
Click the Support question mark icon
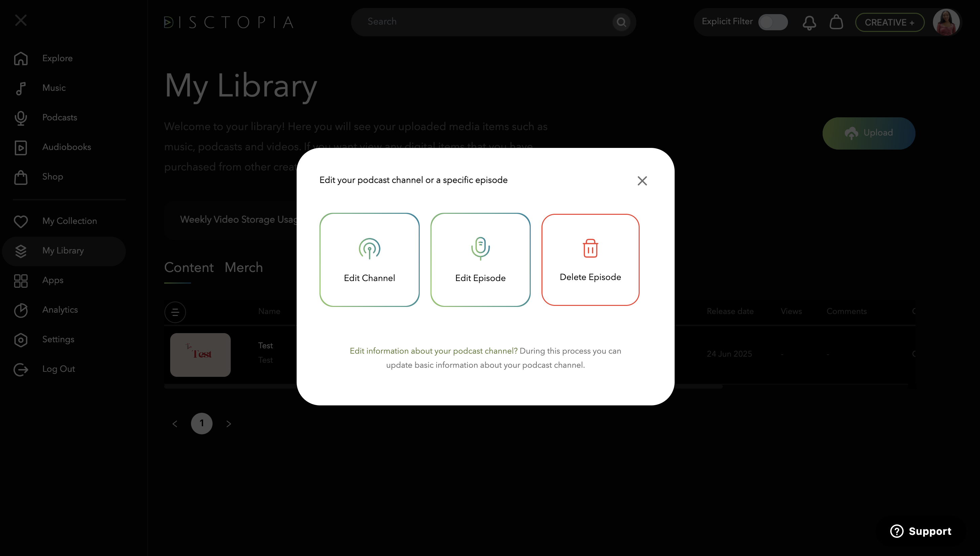[x=896, y=531]
